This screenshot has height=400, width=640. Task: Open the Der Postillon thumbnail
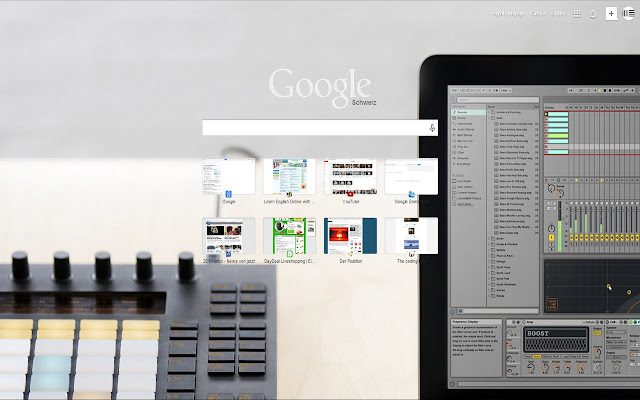(351, 236)
